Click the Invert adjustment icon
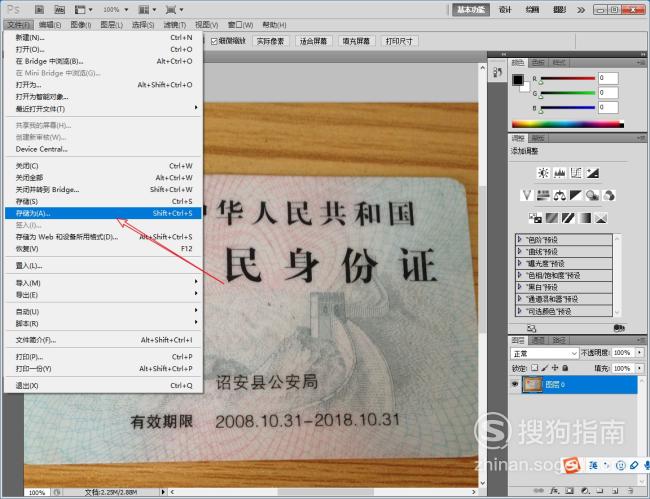Viewport: 650px width, 499px height. pyautogui.click(x=535, y=218)
